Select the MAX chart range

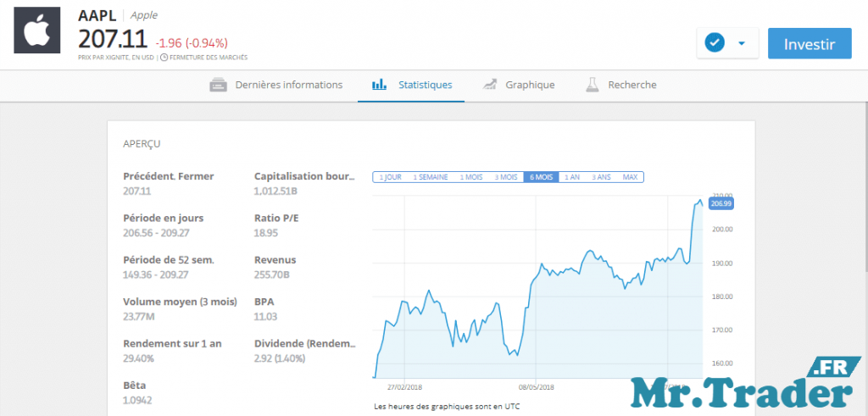click(630, 177)
